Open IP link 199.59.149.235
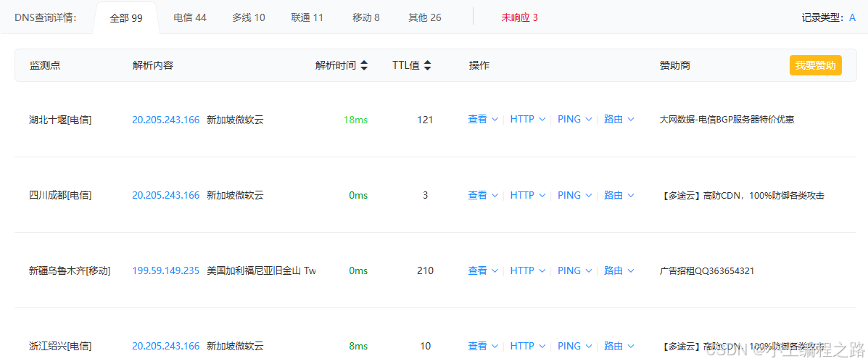This screenshot has height=364, width=868. [165, 270]
